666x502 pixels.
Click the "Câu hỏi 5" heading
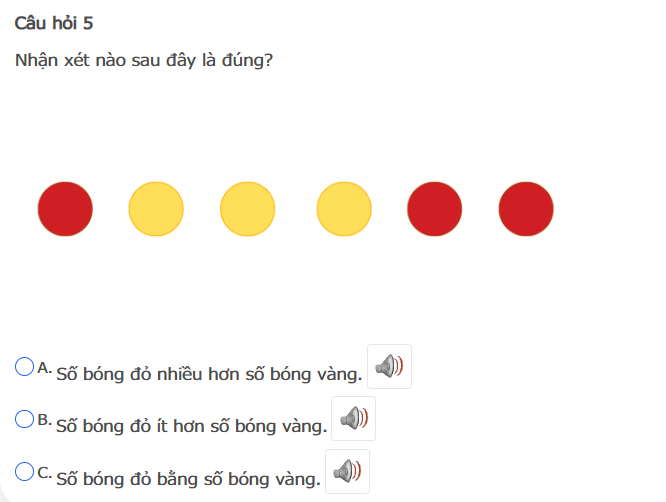(x=55, y=23)
